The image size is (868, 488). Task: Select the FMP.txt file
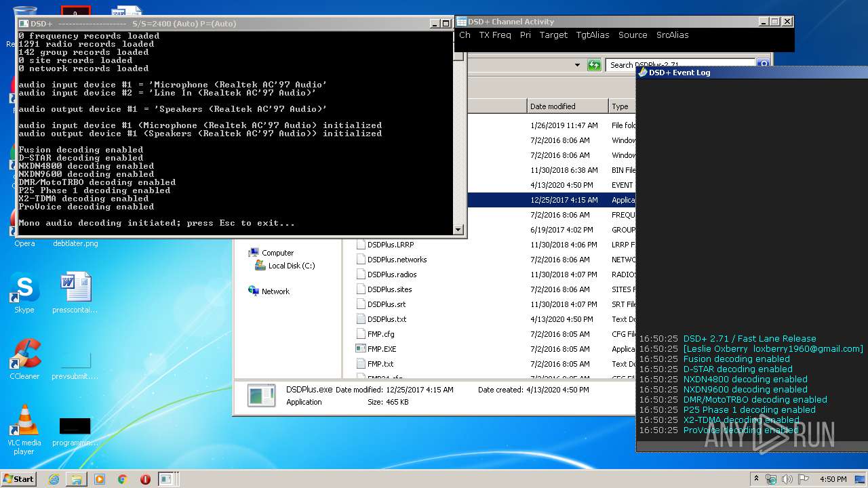tap(380, 364)
